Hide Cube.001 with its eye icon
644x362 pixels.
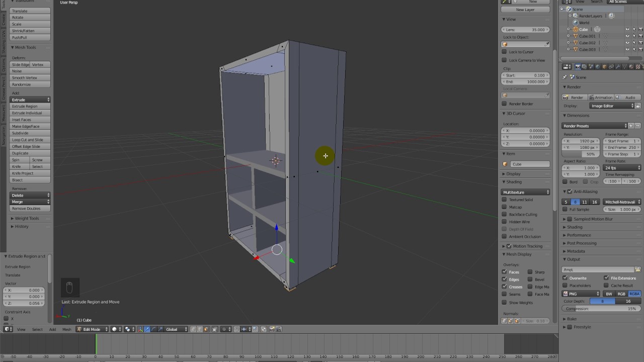(627, 36)
